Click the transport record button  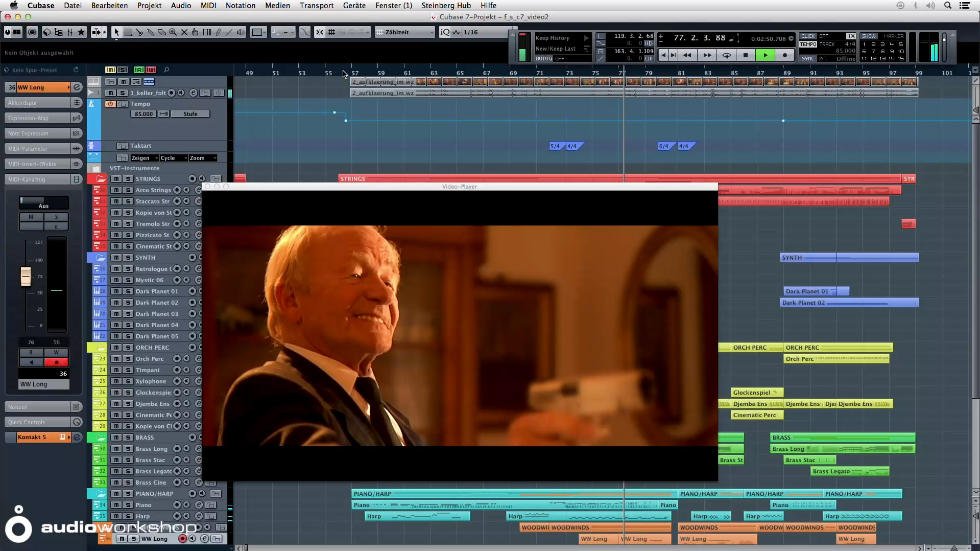coord(785,55)
